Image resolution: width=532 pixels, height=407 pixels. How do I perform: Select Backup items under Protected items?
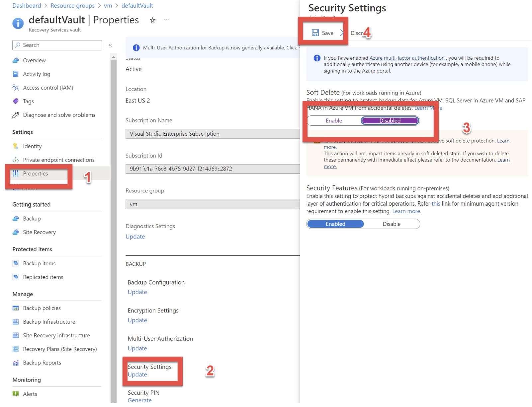39,263
